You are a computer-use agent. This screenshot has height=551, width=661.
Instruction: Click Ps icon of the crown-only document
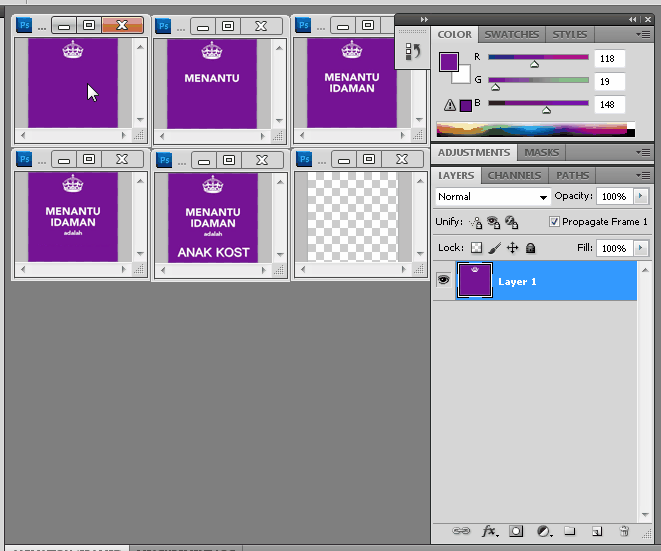pos(24,25)
